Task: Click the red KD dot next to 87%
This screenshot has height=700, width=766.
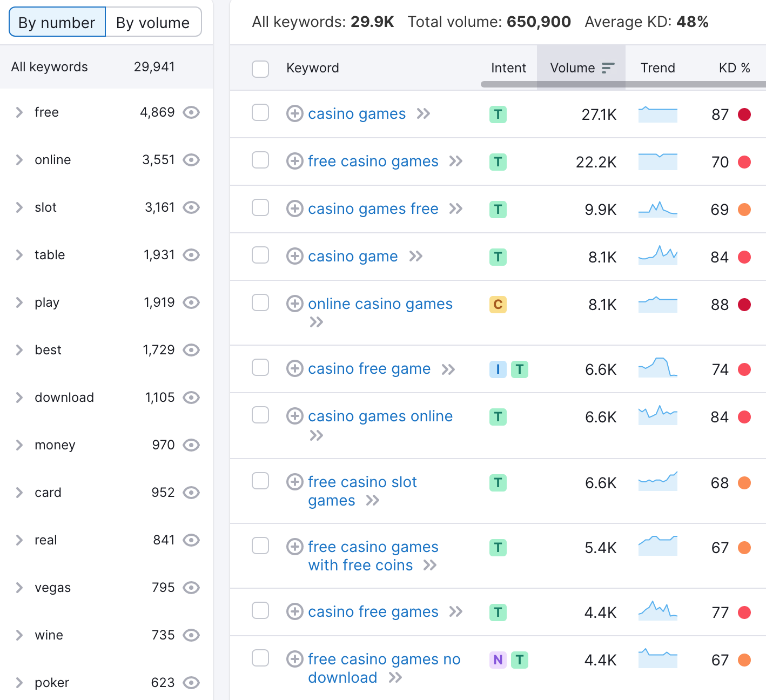Action: [x=745, y=114]
